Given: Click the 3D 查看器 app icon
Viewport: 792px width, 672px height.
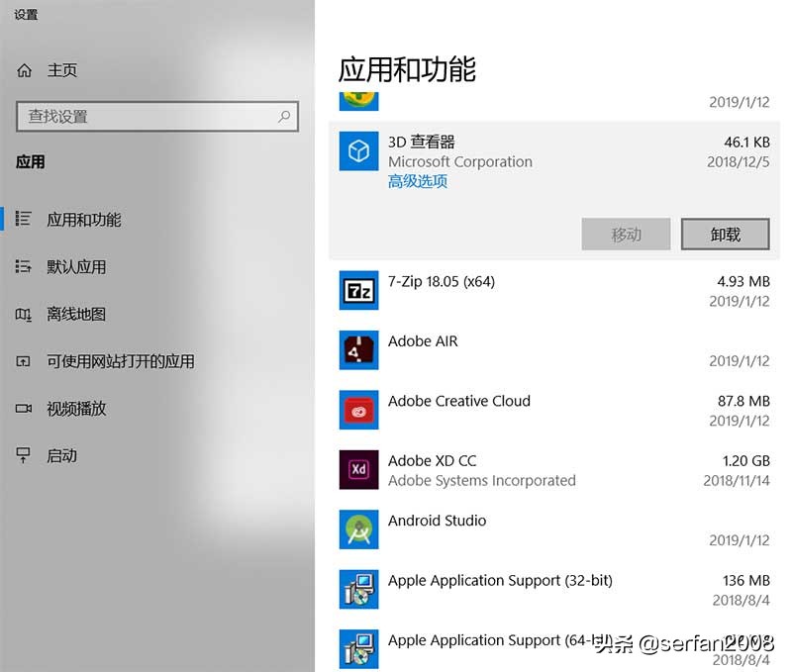Looking at the screenshot, I should pos(357,150).
